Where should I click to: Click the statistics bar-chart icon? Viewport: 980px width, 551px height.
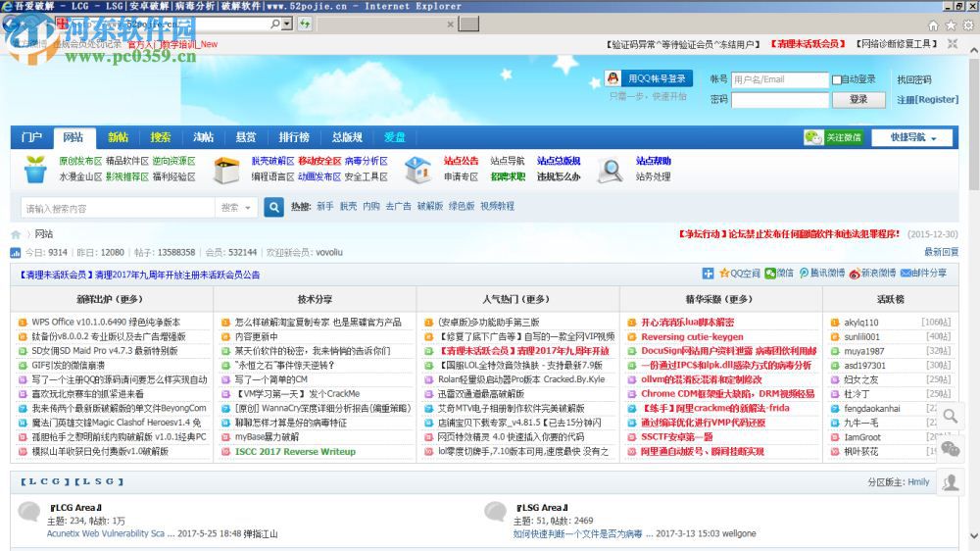16,253
